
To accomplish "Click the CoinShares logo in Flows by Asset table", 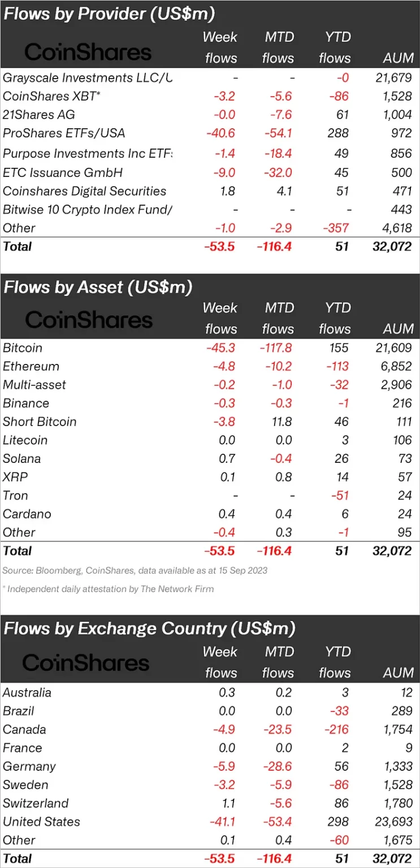I will 89,320.
